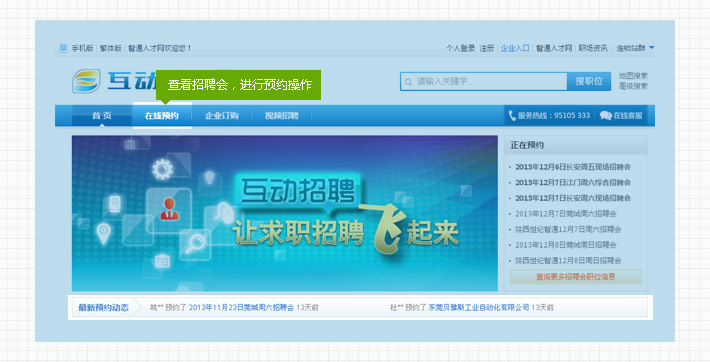Select the 视频招聘 menu item

tap(282, 116)
